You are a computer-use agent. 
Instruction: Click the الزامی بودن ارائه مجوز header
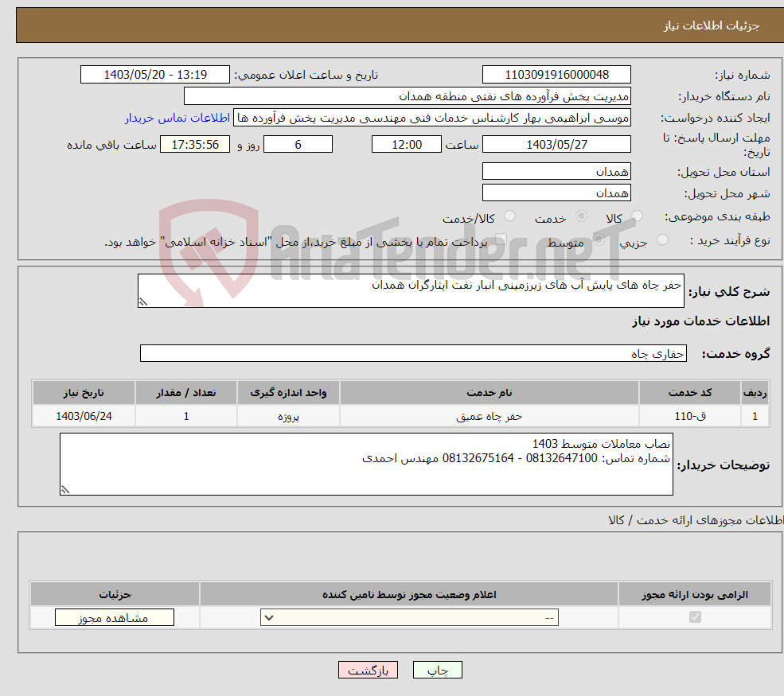pyautogui.click(x=695, y=594)
